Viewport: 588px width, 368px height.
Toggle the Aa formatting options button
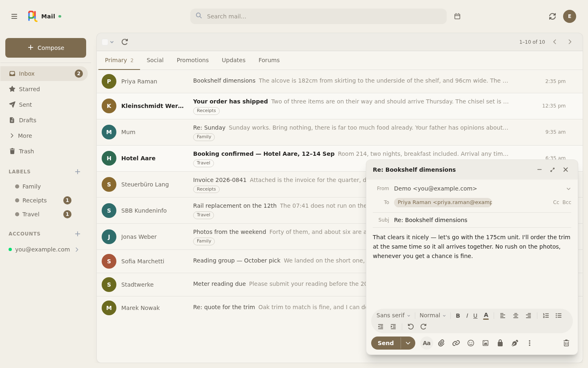[x=427, y=343]
